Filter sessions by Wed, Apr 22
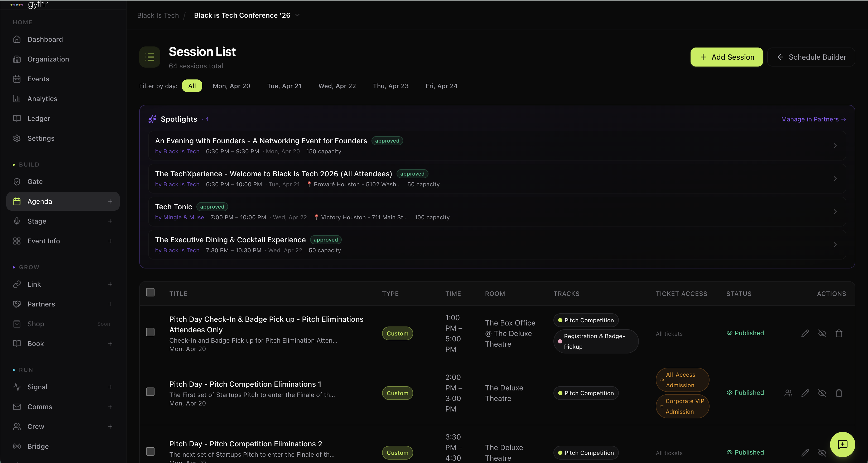This screenshot has width=868, height=463. (x=337, y=86)
